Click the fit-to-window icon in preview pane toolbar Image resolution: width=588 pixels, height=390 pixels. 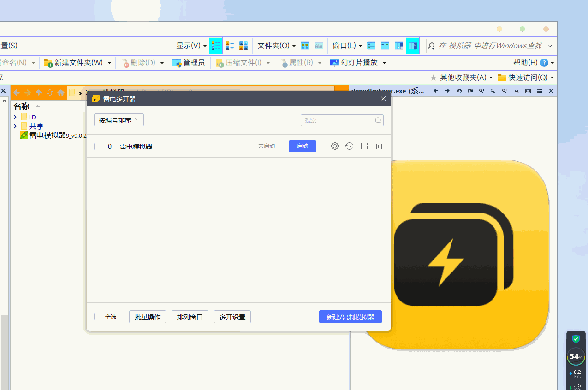coord(517,91)
